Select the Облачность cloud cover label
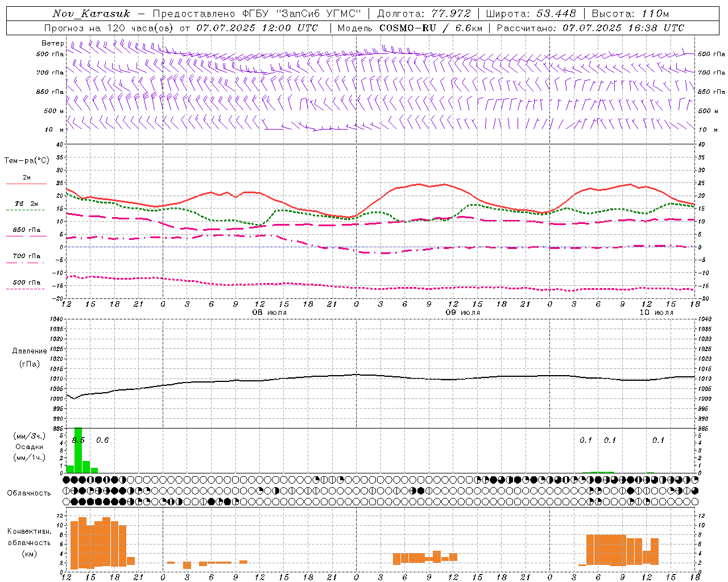The height and width of the screenshot is (582, 728). tap(29, 493)
